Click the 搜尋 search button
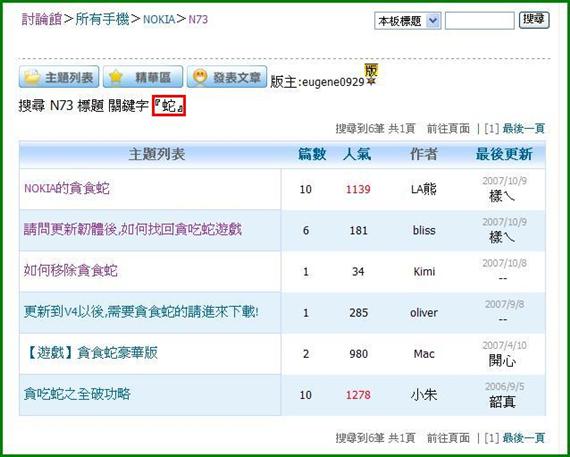The width and height of the screenshot is (570, 457). (x=534, y=20)
